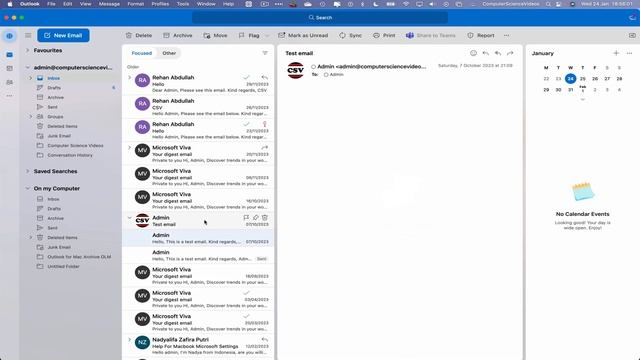Open the Flag dropdown arrow
The image size is (640, 360).
pyautogui.click(x=267, y=36)
